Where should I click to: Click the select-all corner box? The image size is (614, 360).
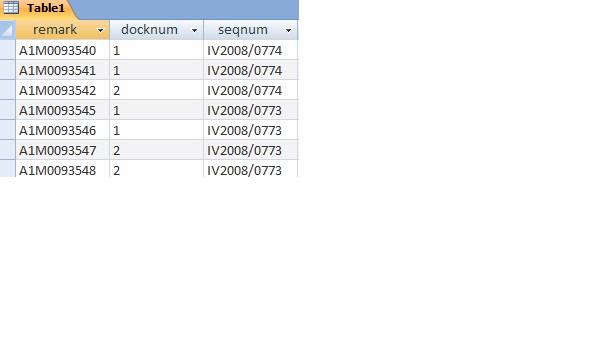pos(7,30)
